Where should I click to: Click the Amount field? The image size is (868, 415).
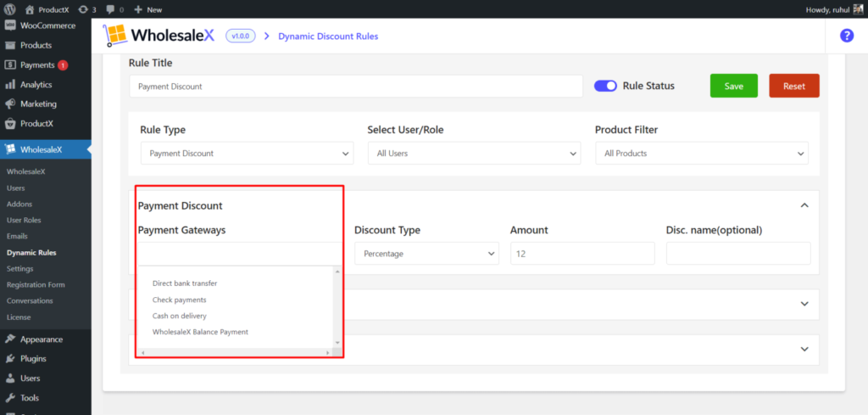point(582,253)
